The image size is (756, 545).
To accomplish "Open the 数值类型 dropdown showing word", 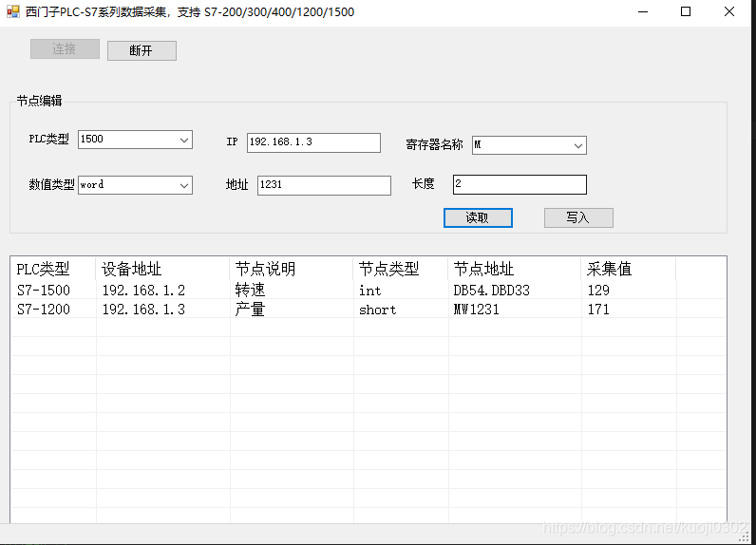I will click(x=135, y=185).
